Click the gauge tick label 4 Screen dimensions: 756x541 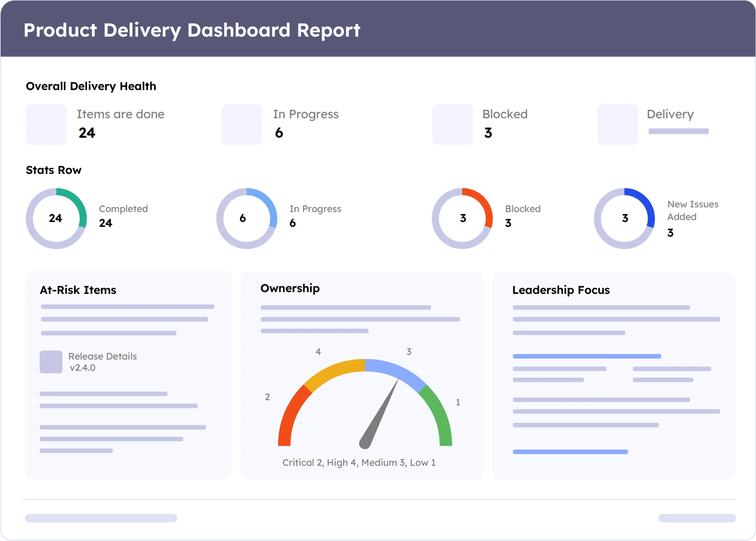click(x=318, y=352)
